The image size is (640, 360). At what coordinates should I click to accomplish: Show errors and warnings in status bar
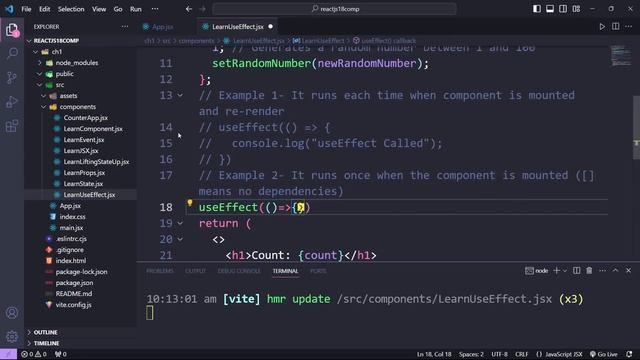pyautogui.click(x=34, y=354)
